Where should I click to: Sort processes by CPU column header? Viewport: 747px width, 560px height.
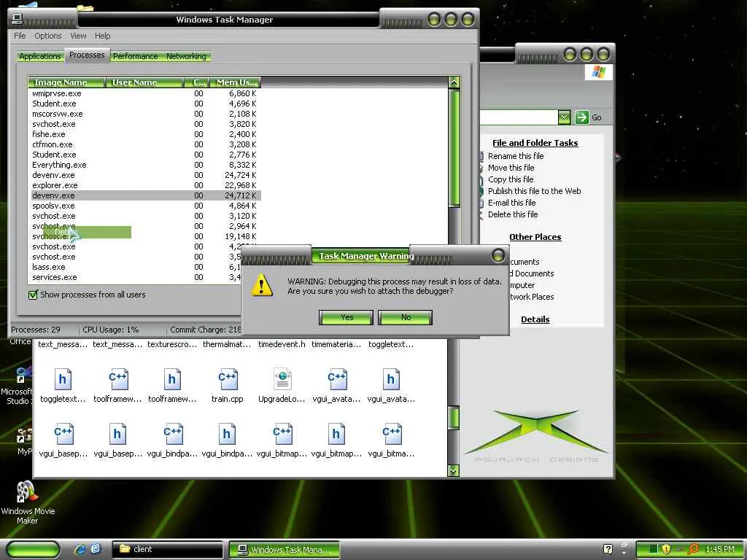pos(197,82)
